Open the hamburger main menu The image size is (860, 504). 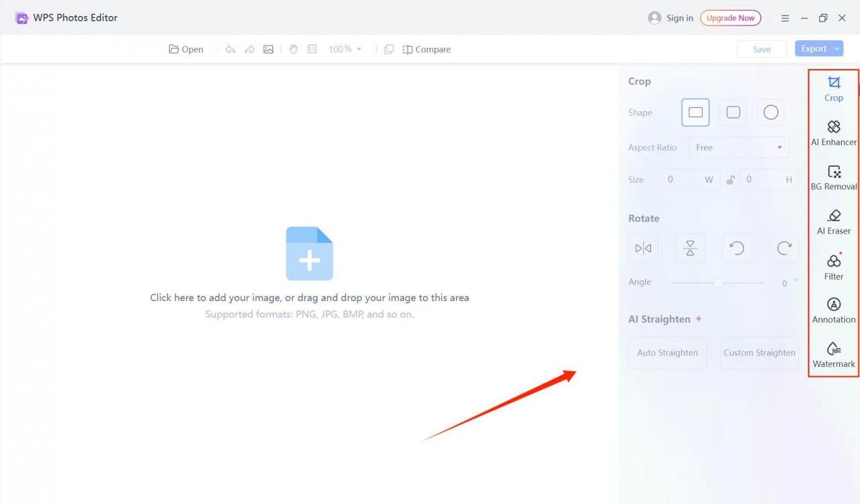click(785, 18)
